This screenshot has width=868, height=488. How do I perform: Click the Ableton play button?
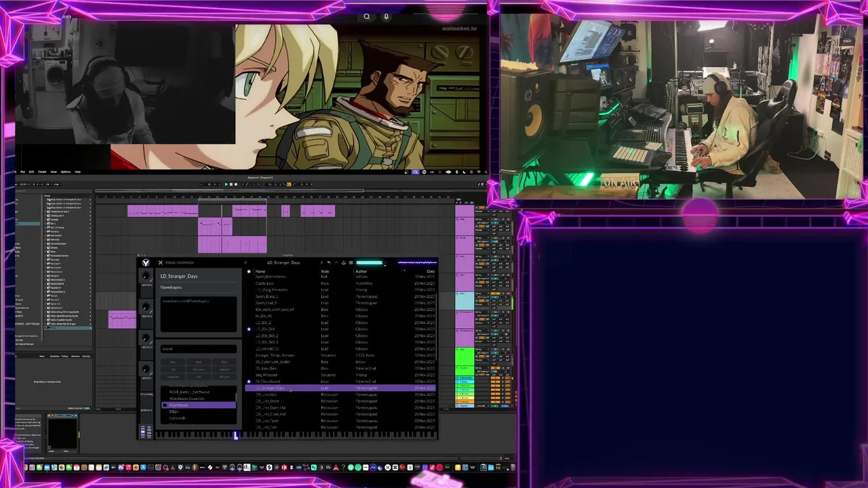point(226,184)
